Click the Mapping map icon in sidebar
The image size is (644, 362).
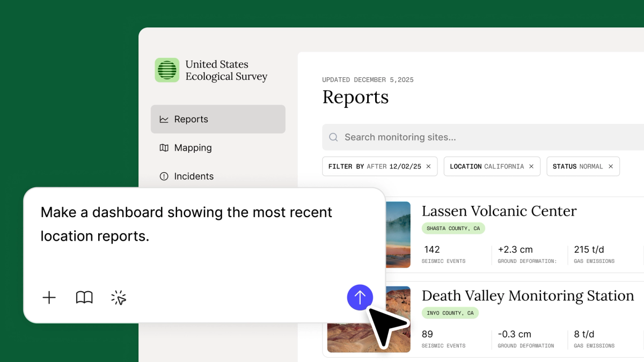coord(164,147)
